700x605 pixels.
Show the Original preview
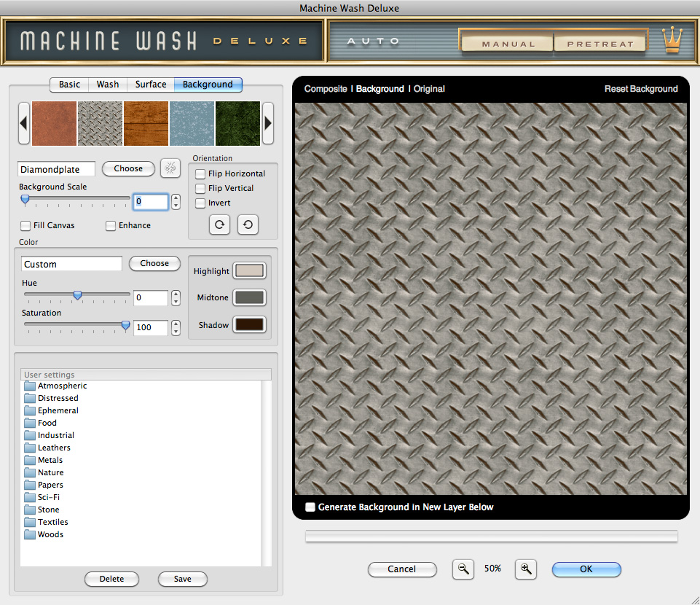429,89
